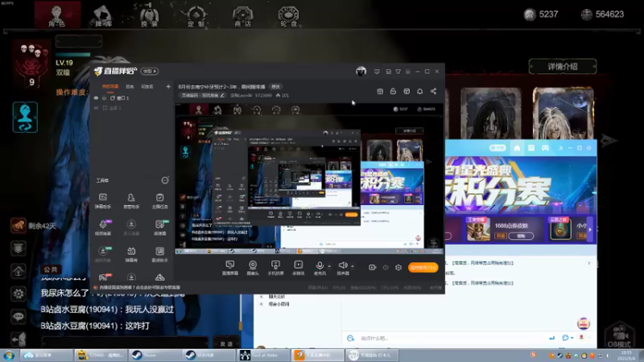The image size is (644, 362).
Task: Click the share icon in streaming tool
Action: (433, 91)
